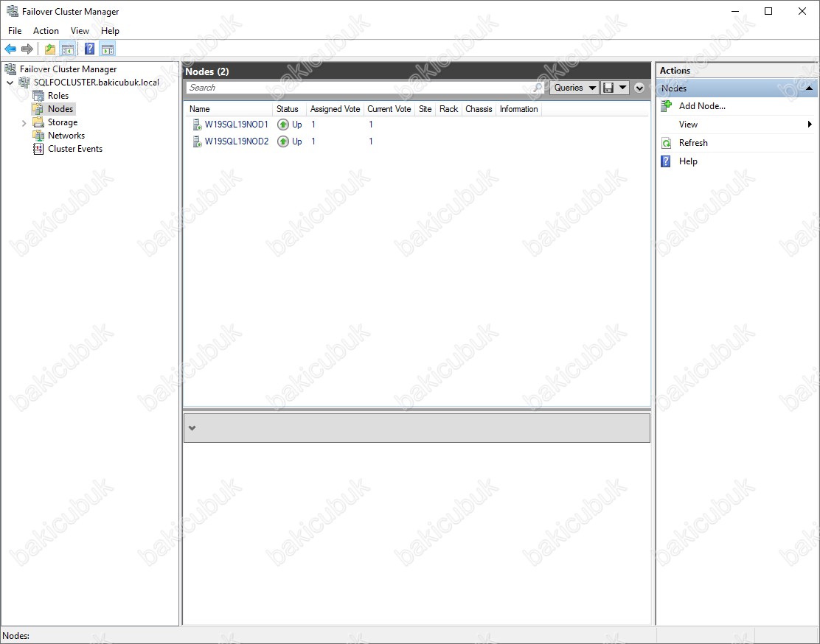Open the Help menu in menu bar

[110, 31]
